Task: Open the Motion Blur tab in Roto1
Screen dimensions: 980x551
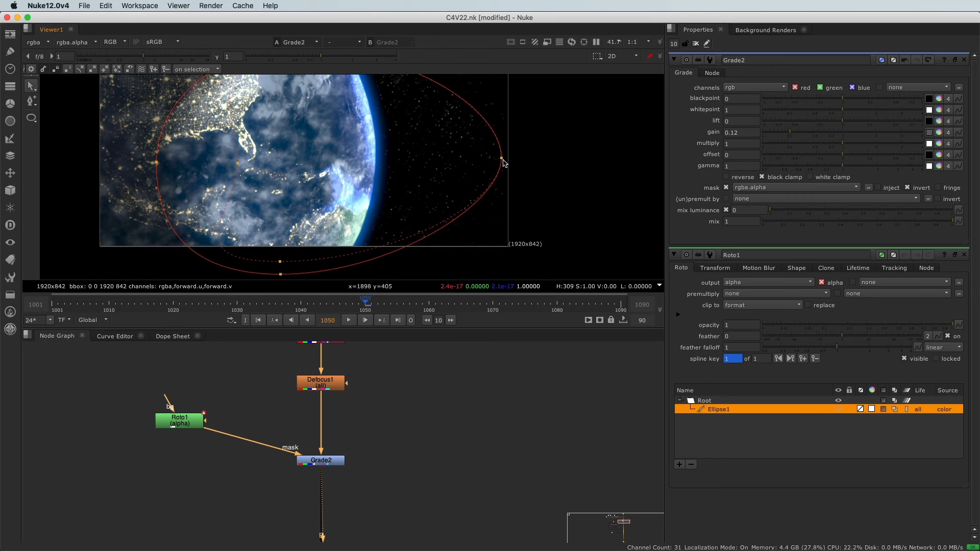Action: point(758,268)
